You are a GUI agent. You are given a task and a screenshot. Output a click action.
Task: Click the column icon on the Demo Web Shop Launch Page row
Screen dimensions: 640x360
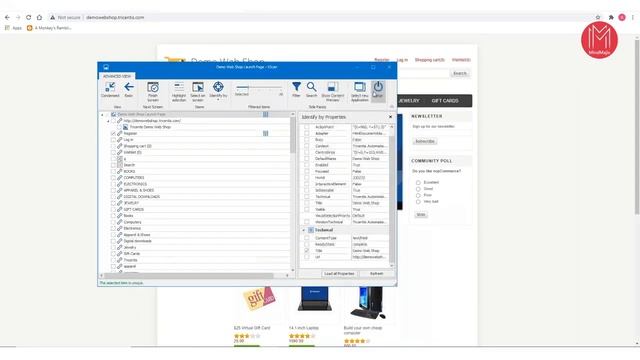click(x=266, y=114)
